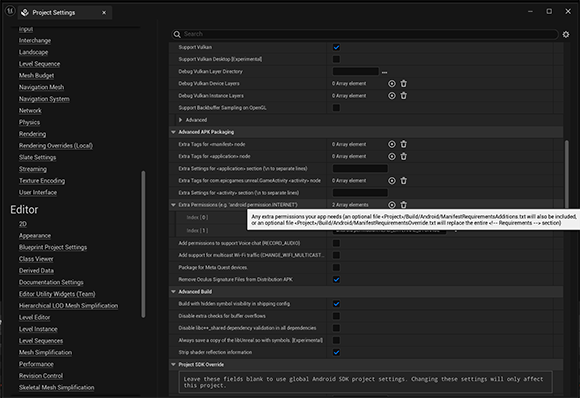Open Revision Control settings
The image size is (580, 398).
[41, 376]
